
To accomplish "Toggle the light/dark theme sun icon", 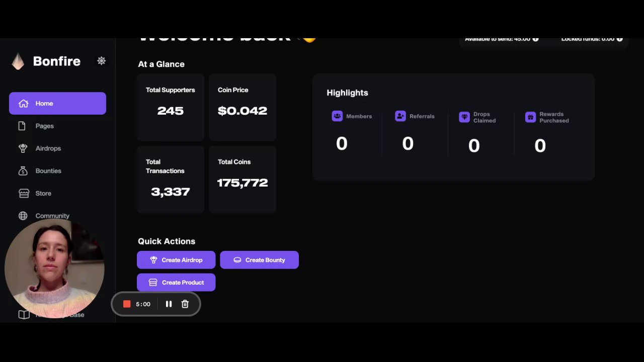I will pyautogui.click(x=101, y=61).
